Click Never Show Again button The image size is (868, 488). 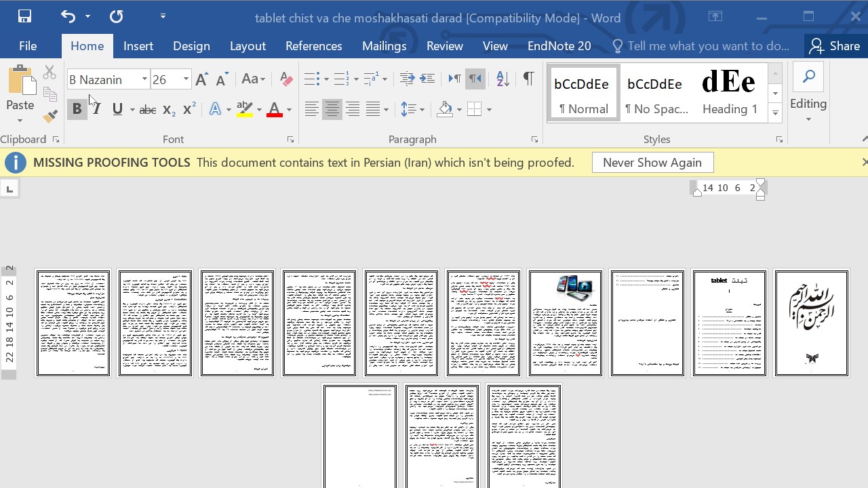[652, 163]
